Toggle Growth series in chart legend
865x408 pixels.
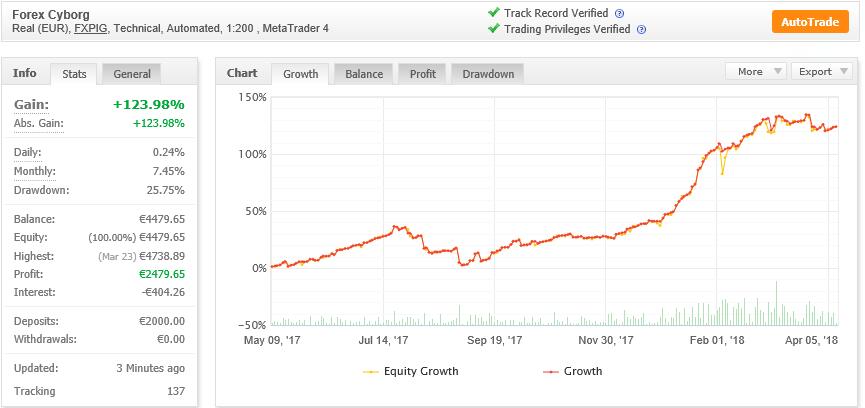click(572, 371)
